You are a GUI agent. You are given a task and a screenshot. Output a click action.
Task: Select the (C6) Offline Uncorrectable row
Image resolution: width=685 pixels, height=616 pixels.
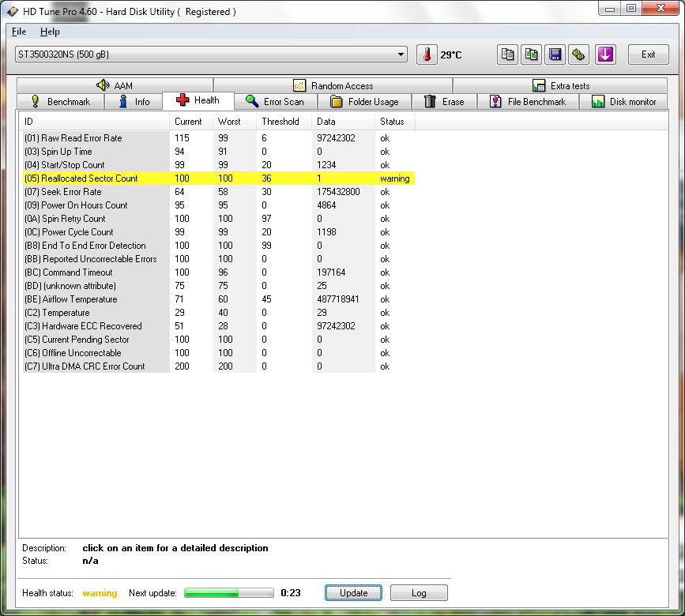tap(218, 353)
